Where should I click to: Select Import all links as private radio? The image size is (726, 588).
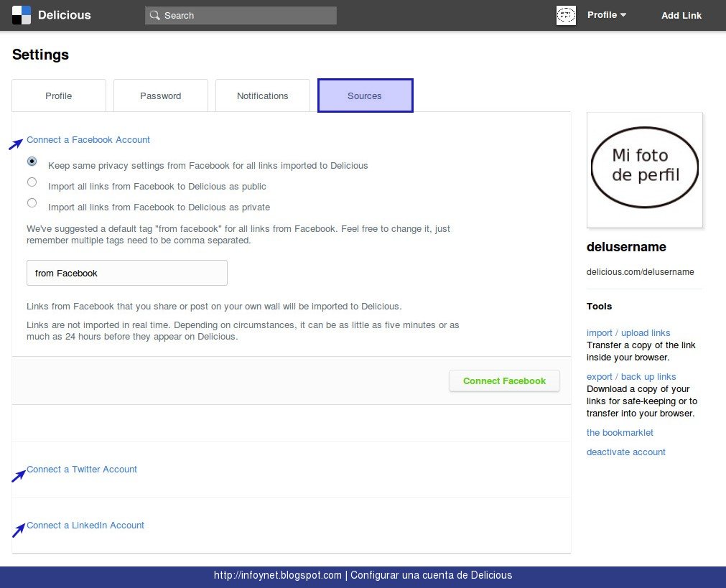tap(32, 202)
